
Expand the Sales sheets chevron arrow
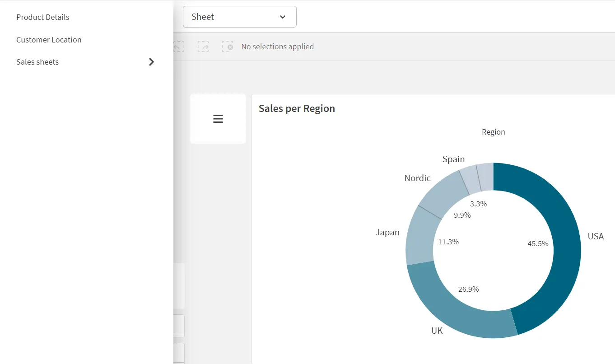[x=151, y=62]
